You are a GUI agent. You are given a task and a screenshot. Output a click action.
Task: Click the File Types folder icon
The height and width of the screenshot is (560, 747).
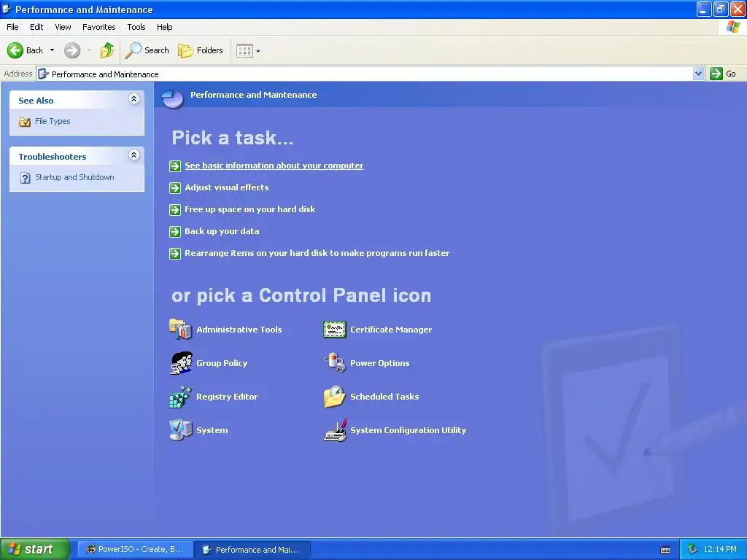pyautogui.click(x=25, y=122)
